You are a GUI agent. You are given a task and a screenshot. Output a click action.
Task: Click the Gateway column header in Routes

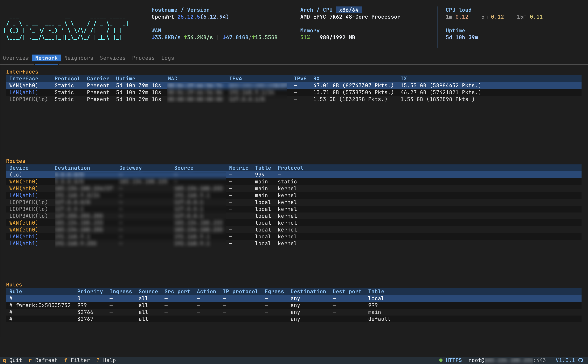pos(131,168)
